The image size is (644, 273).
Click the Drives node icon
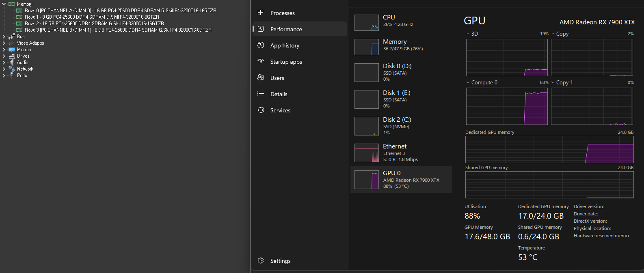(x=11, y=56)
